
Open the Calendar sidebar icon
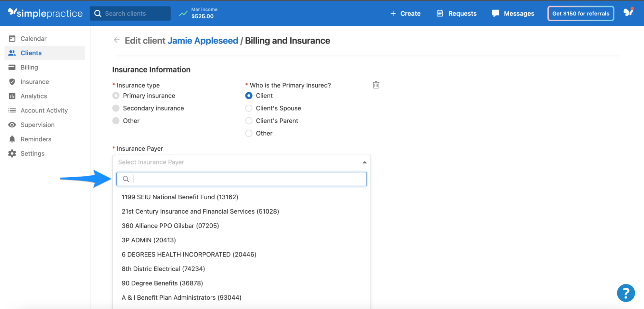coord(12,38)
